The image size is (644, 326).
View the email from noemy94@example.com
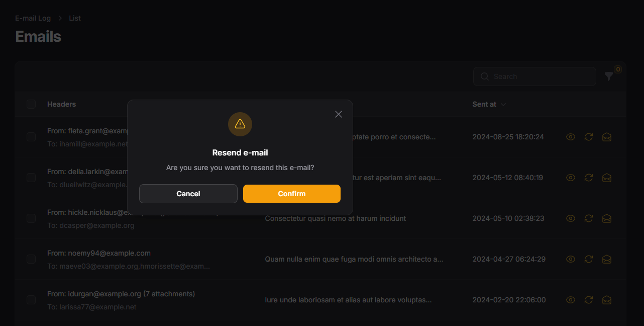pyautogui.click(x=571, y=259)
